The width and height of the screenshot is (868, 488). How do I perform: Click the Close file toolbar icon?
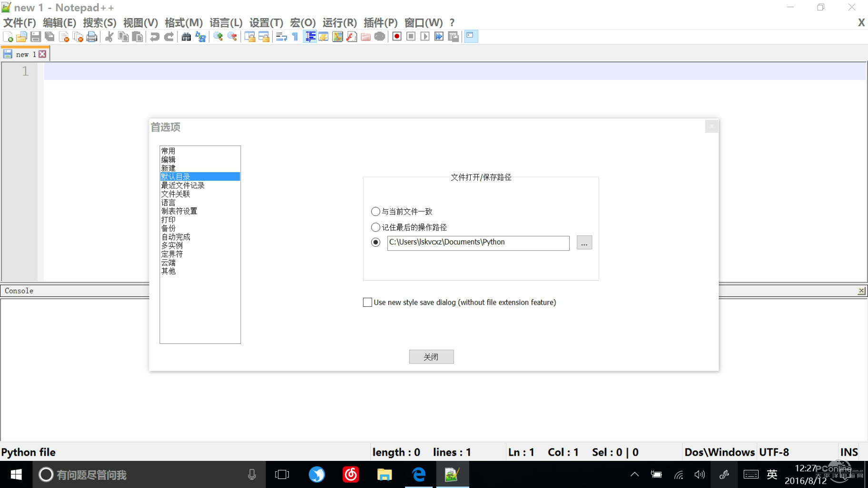pos(64,37)
